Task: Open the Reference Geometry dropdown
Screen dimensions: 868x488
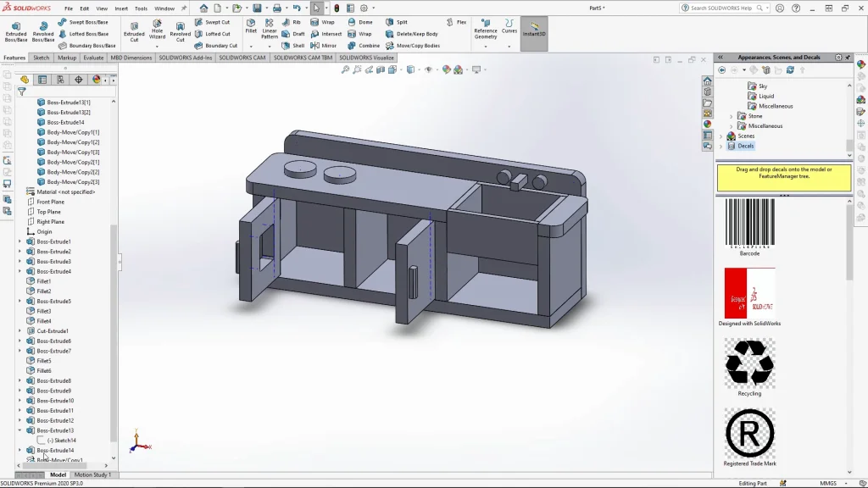Action: (x=486, y=45)
